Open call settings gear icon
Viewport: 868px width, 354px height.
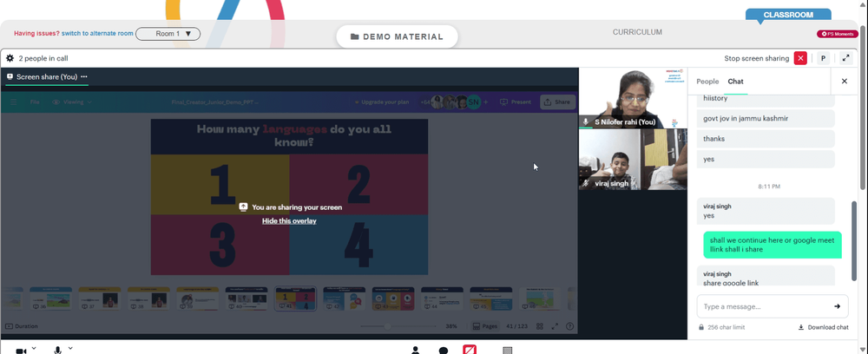click(x=10, y=58)
